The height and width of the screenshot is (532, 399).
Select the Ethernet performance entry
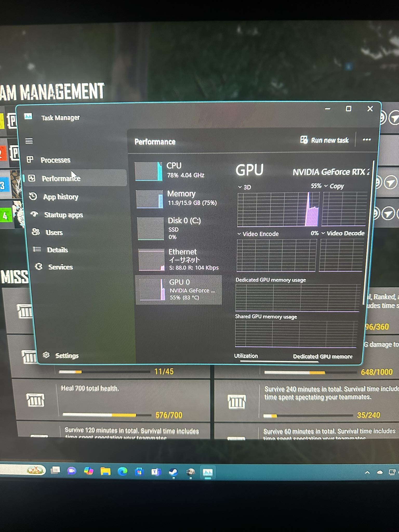[x=179, y=260]
